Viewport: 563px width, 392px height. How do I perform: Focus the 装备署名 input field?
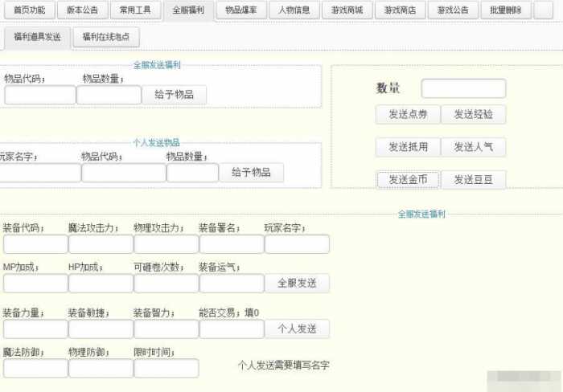coord(232,244)
